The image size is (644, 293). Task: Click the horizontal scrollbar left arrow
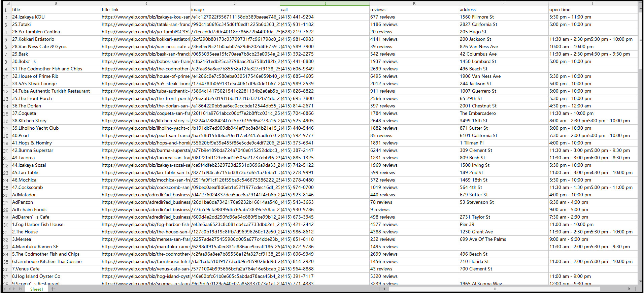[384, 289]
